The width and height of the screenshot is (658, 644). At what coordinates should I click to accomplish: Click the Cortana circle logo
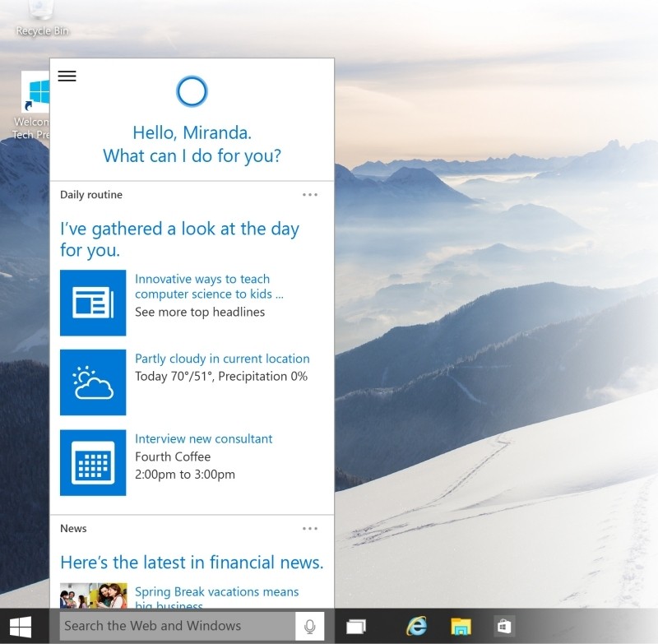192,91
